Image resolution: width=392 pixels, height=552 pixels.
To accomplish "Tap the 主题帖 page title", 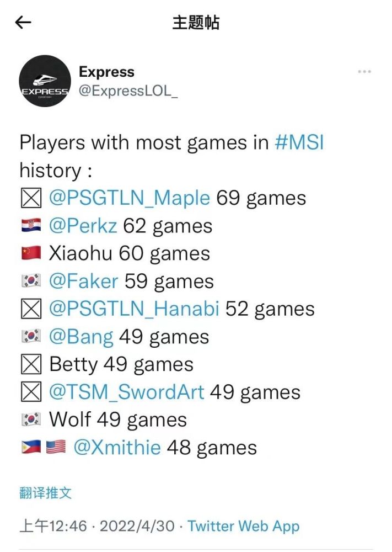I will 196,22.
